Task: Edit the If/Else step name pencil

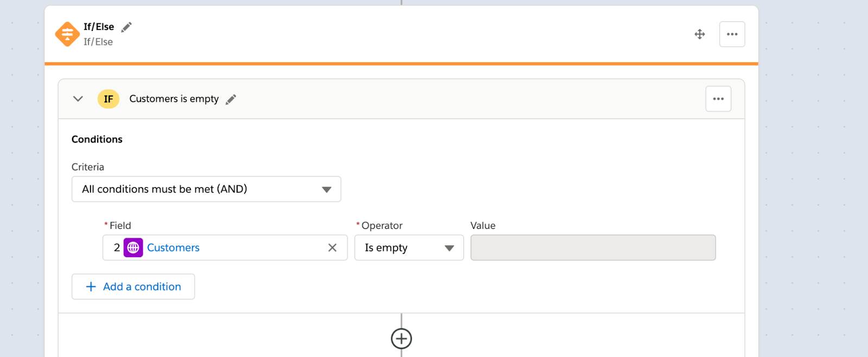Action: 126,27
